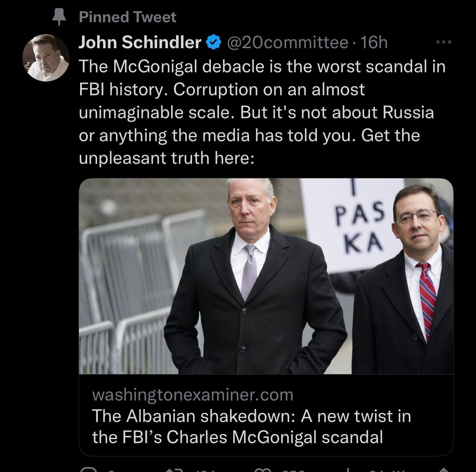Click the reply speech-bubble icon

coord(88,470)
